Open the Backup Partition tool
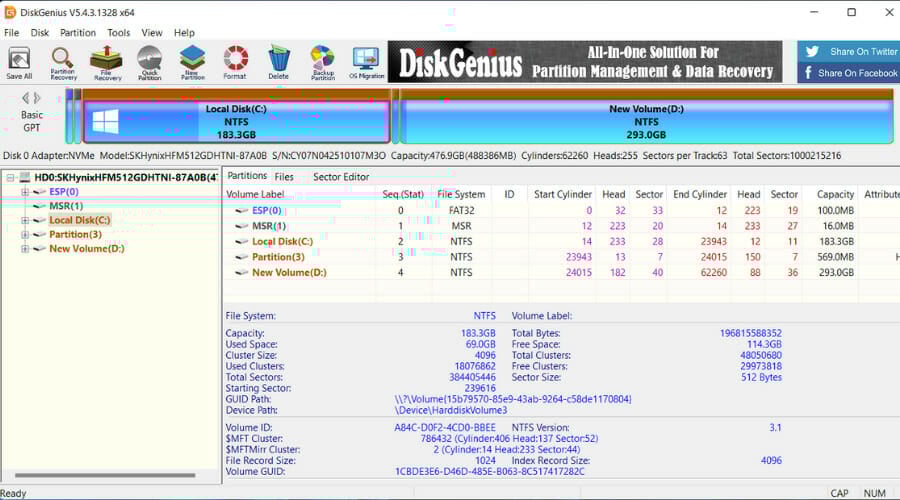900x500 pixels. 323,63
